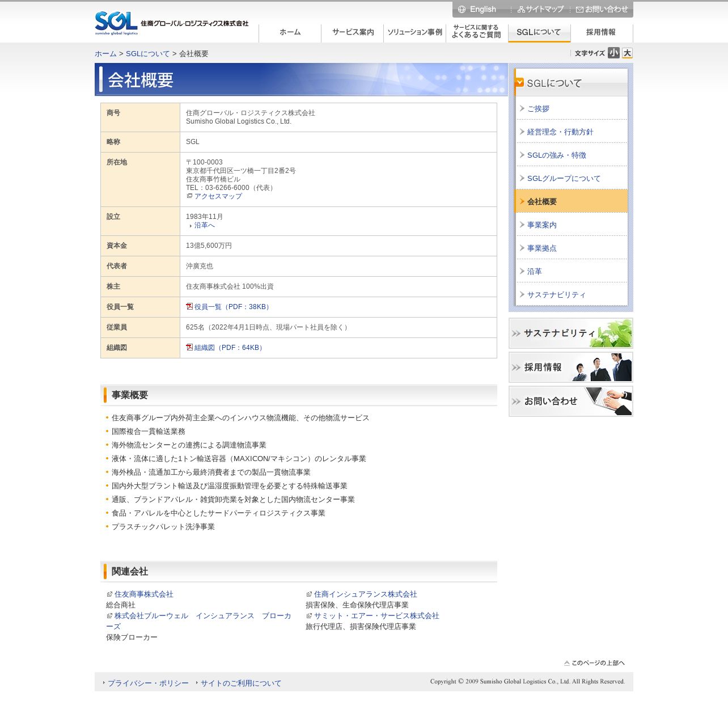The height and width of the screenshot is (701, 728).
Task: Open サミット・エアー・サービス株式会社 link
Action: 376,615
